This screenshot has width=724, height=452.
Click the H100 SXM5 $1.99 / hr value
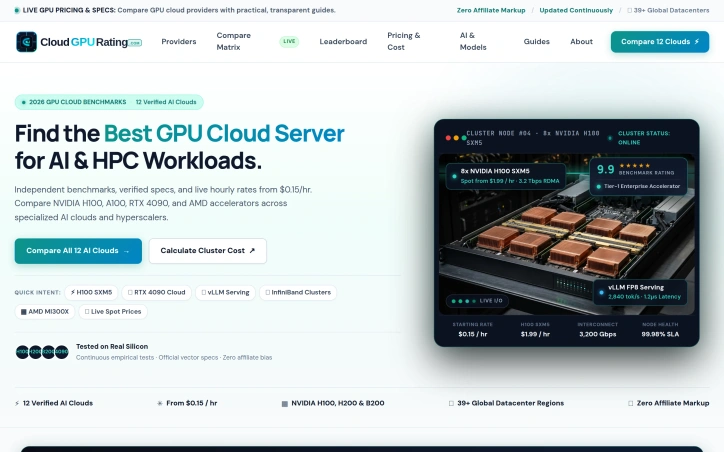(535, 334)
